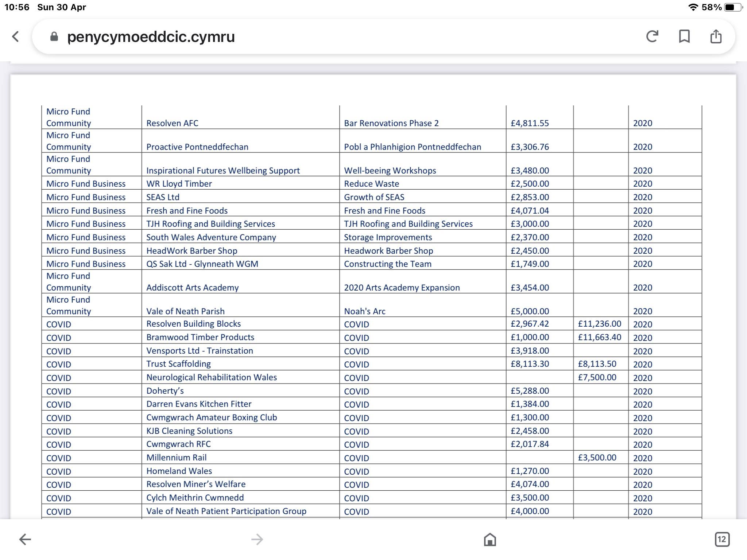Tap the 10:56 clock in the status bar

pyautogui.click(x=17, y=7)
